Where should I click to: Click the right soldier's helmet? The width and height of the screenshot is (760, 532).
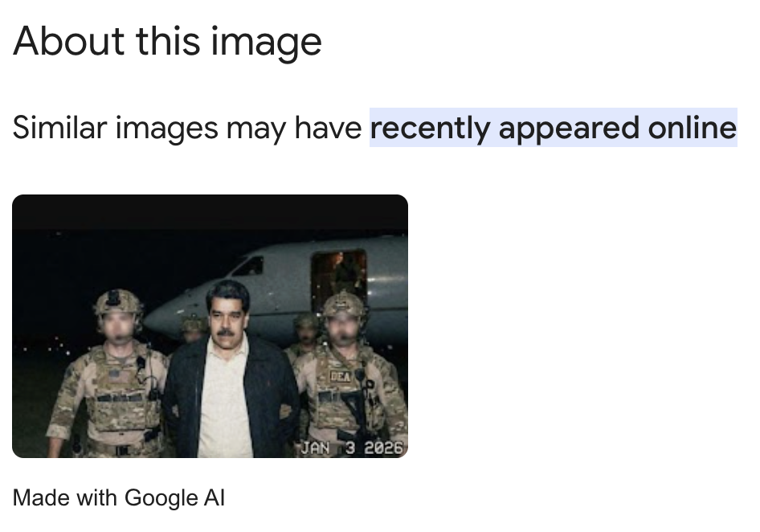pos(343,305)
